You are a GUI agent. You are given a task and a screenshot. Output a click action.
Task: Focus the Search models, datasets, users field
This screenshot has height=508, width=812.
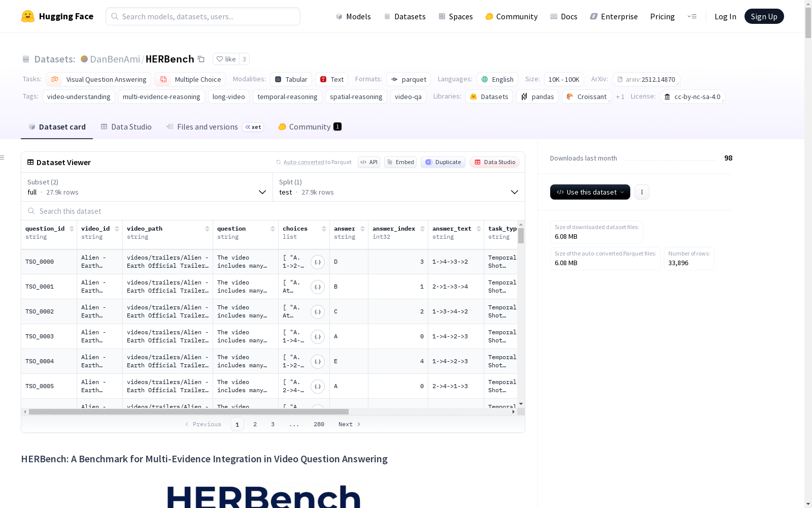[203, 16]
